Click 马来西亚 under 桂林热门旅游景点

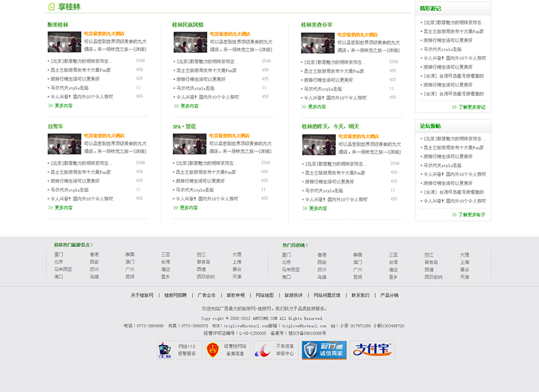63,269
